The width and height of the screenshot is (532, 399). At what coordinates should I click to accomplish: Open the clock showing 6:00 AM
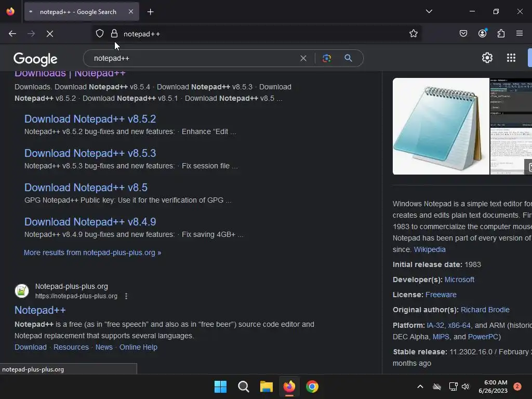[x=493, y=387]
